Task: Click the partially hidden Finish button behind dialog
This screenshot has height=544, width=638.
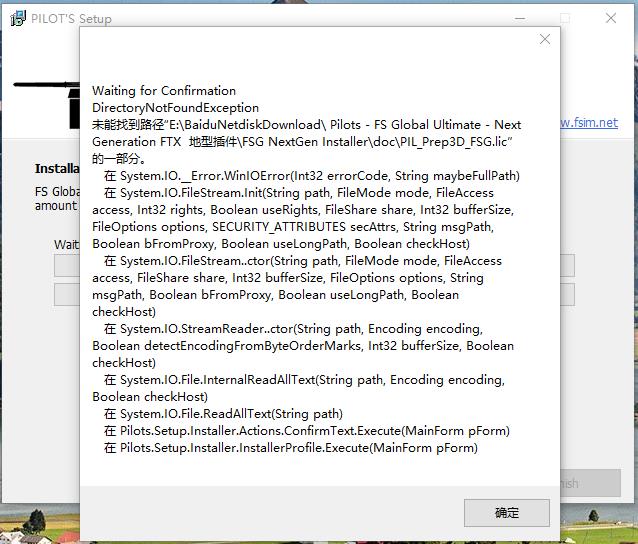Action: tap(590, 483)
